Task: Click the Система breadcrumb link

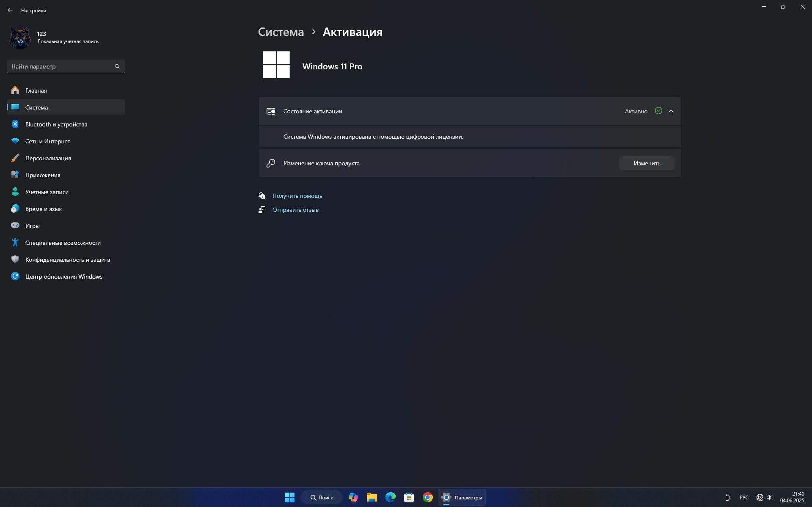Action: pyautogui.click(x=281, y=32)
